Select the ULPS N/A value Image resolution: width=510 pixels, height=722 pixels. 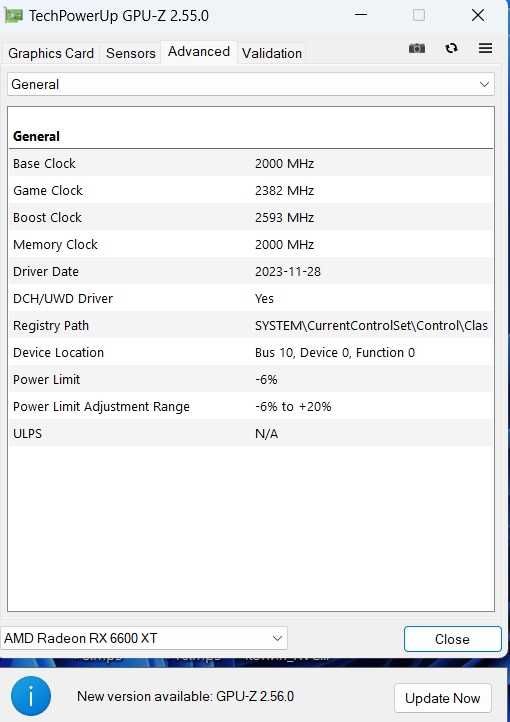point(267,434)
